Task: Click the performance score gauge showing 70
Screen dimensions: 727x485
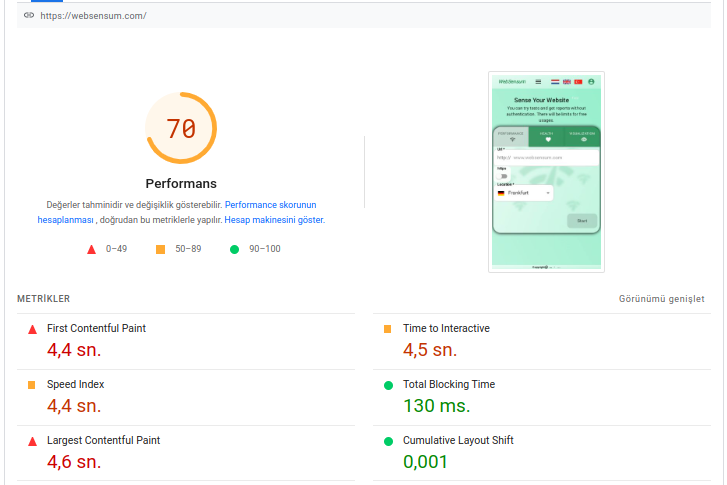Action: pos(181,128)
